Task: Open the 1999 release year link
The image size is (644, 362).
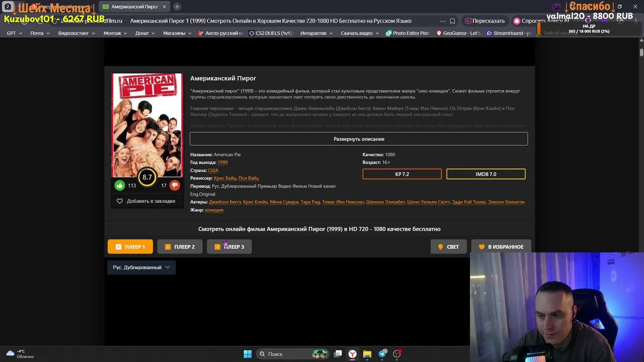Action: coord(222,162)
